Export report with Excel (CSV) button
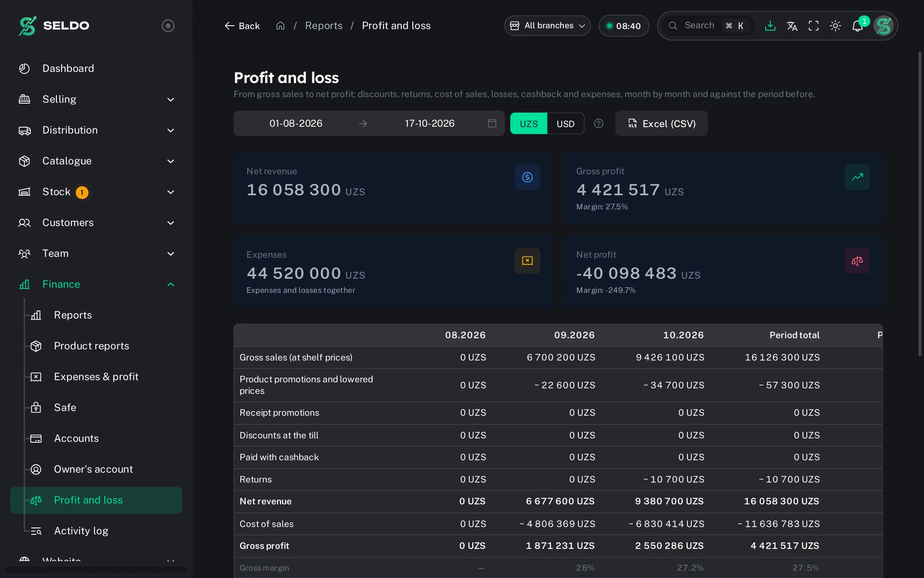 (661, 123)
